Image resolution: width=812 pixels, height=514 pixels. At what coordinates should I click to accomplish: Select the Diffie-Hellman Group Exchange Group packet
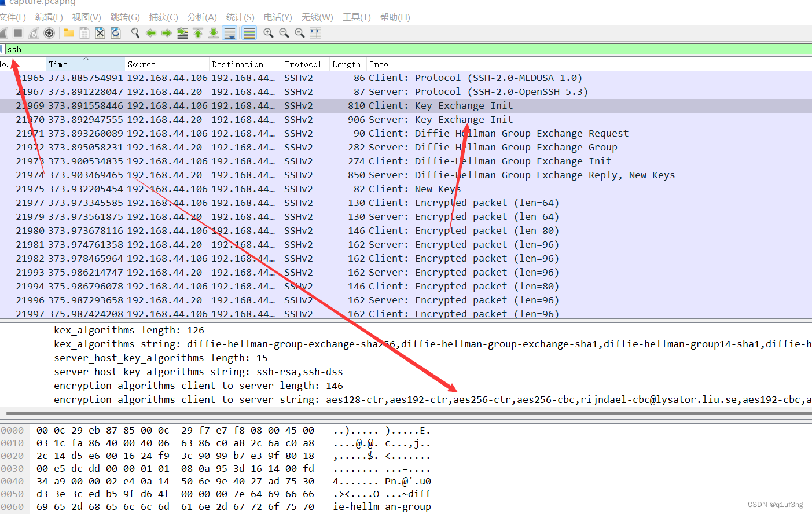coord(406,147)
